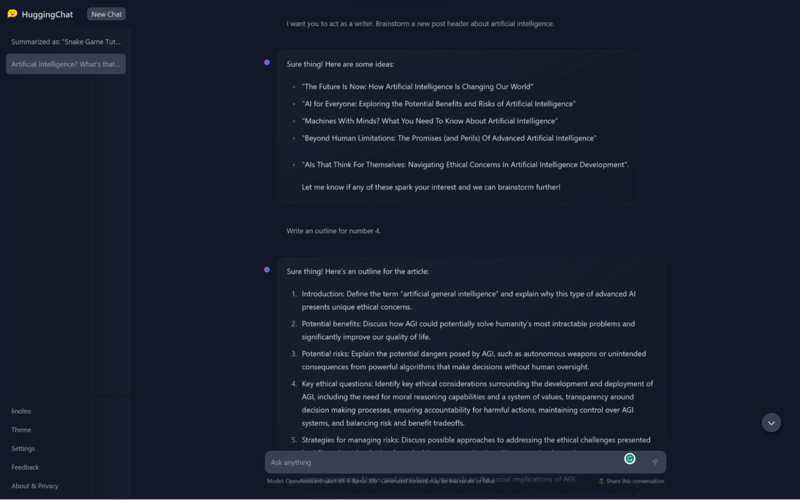Click the linoleo username entry
The width and height of the screenshot is (800, 500).
click(21, 411)
